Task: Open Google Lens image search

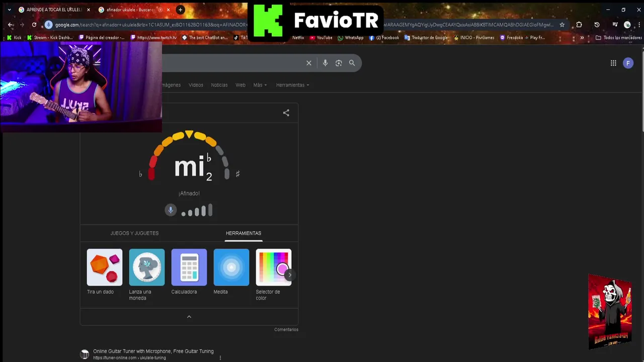Action: coord(339,63)
